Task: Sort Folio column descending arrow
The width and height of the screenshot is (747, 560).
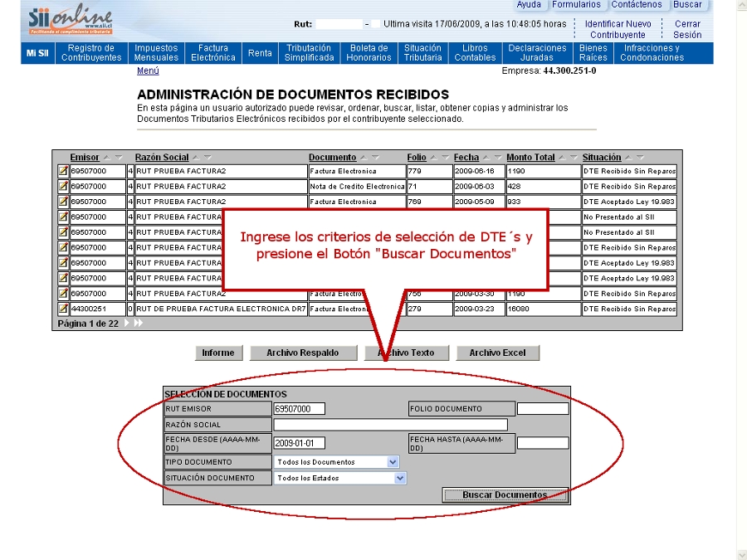Action: [446, 157]
